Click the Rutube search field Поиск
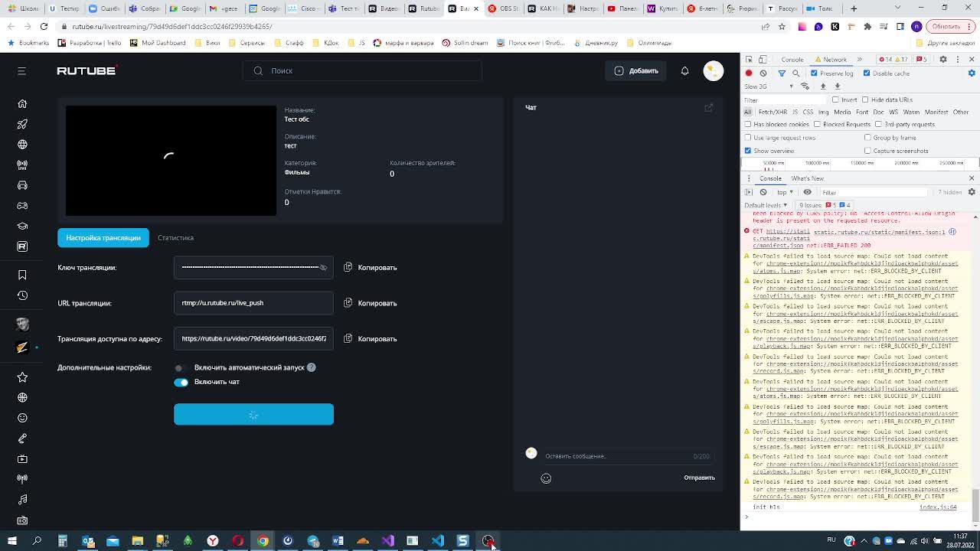Screen dimensions: 980x551 [362, 70]
